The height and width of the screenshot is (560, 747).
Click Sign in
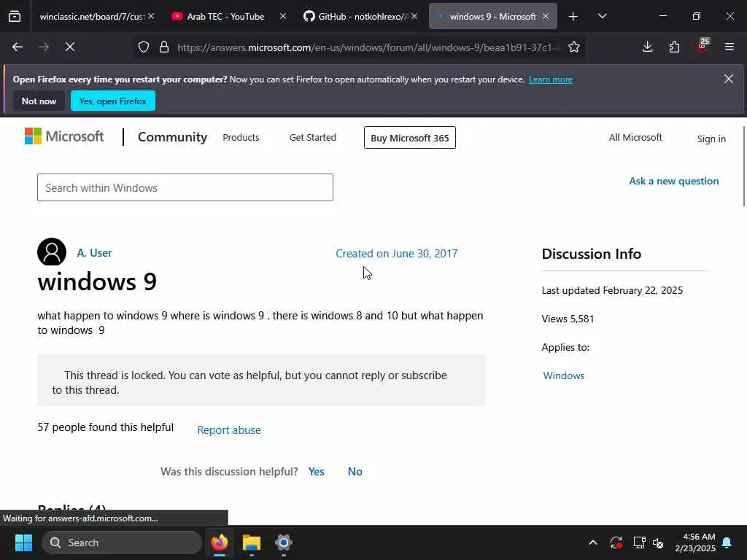click(711, 139)
